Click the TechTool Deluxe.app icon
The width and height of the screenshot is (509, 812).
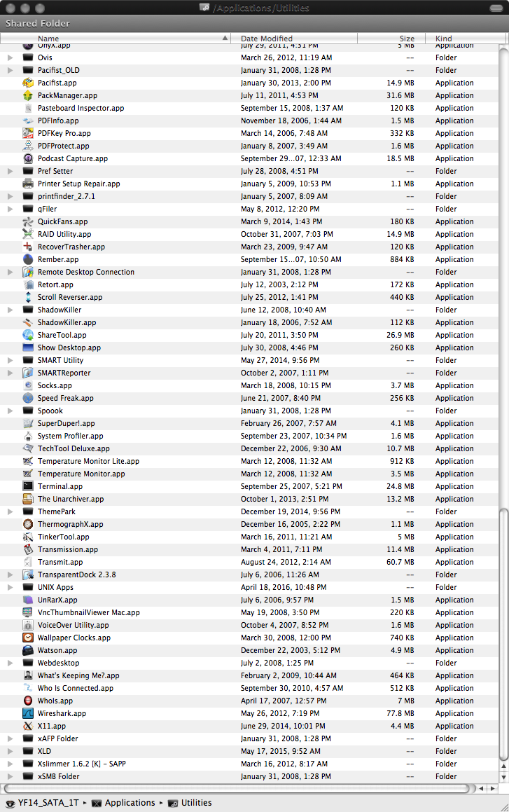coord(28,448)
